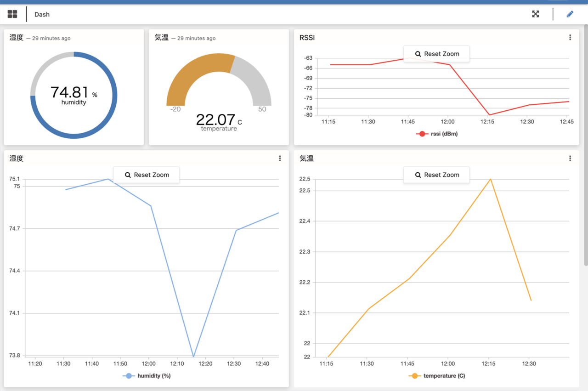The image size is (588, 391).
Task: Toggle rssi (dBm) legend series
Action: pos(443,134)
